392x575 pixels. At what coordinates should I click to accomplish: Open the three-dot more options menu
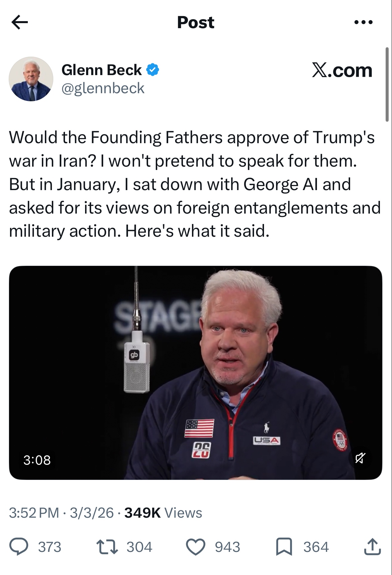[363, 22]
